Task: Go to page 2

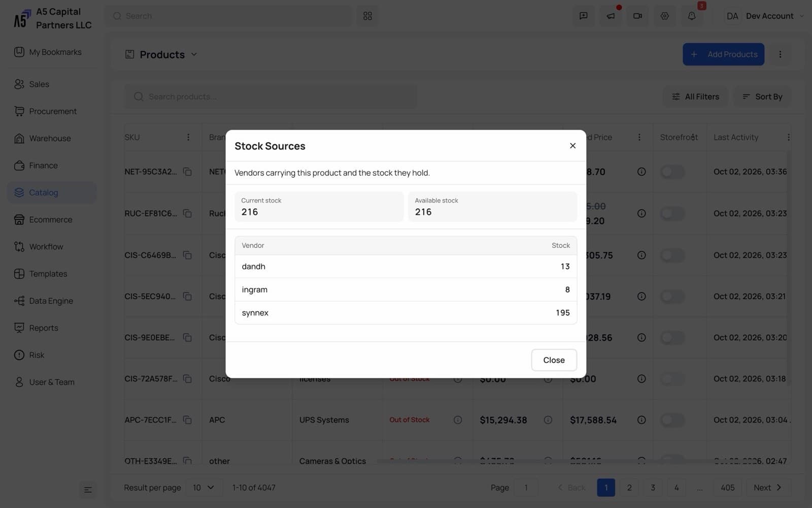Action: click(629, 488)
